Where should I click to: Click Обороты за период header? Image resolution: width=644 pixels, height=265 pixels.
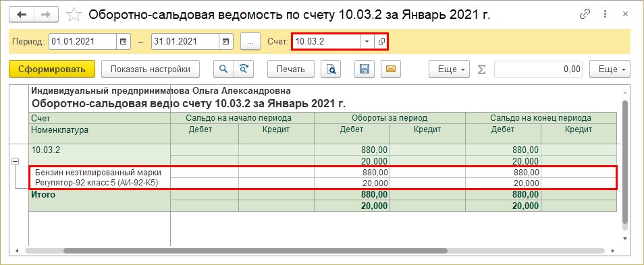point(390,118)
